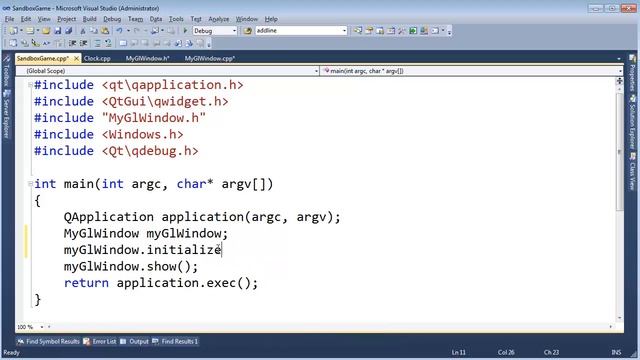Uncomment selected lines icon
The width and height of the screenshot is (640, 360).
[x=108, y=43]
